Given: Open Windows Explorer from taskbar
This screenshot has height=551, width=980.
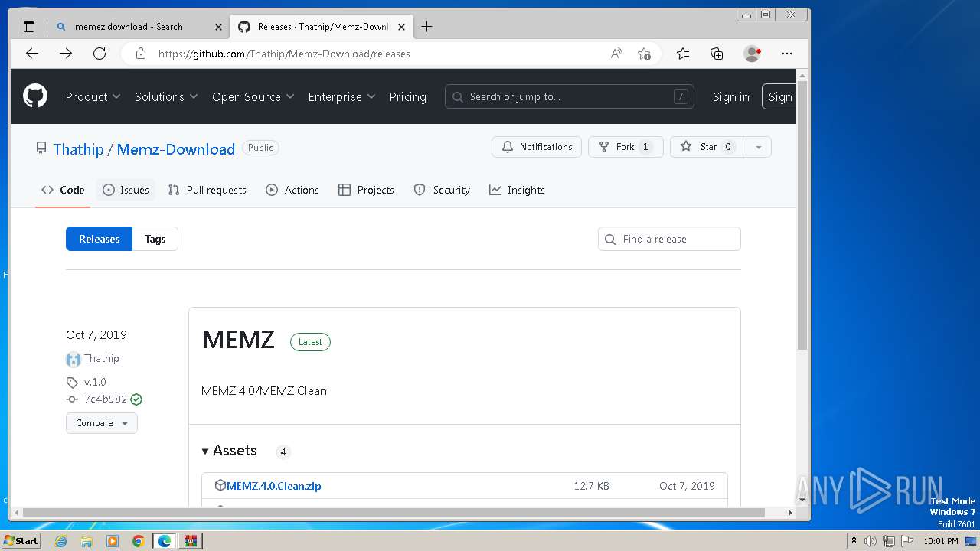Looking at the screenshot, I should (x=87, y=541).
